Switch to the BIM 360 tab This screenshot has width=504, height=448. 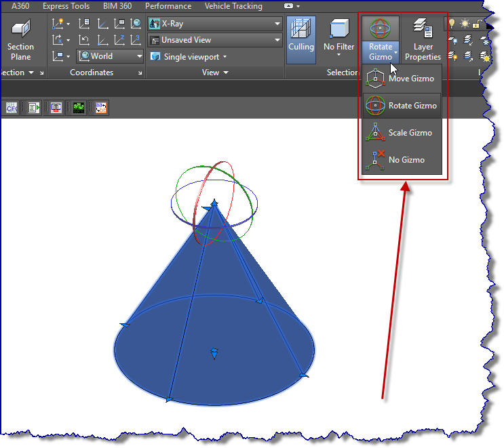coord(117,6)
